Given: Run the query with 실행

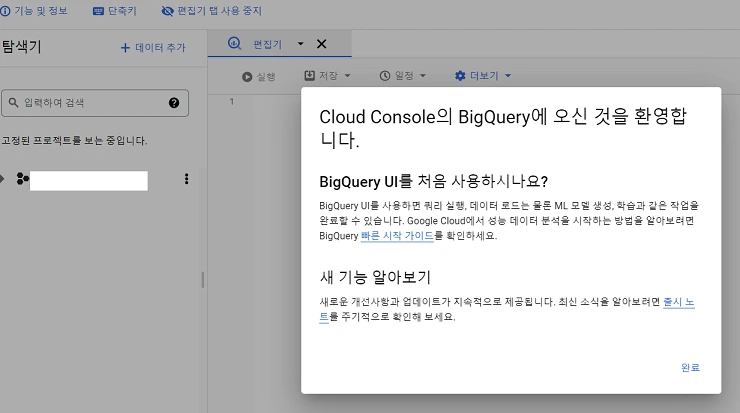Looking at the screenshot, I should 259,76.
